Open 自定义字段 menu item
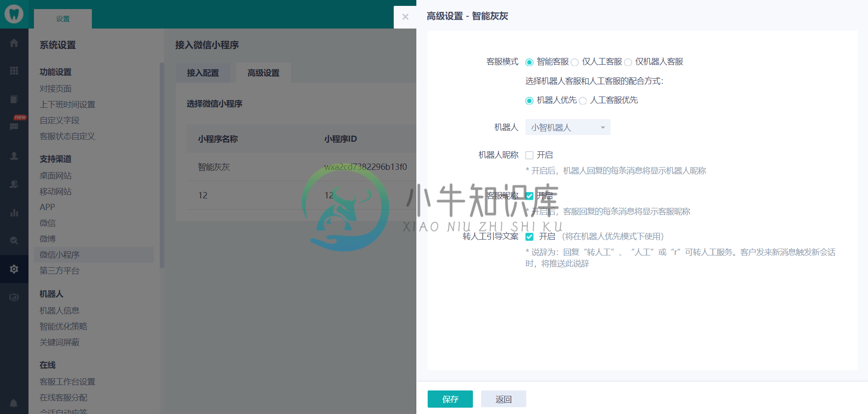868x414 pixels. [x=59, y=120]
